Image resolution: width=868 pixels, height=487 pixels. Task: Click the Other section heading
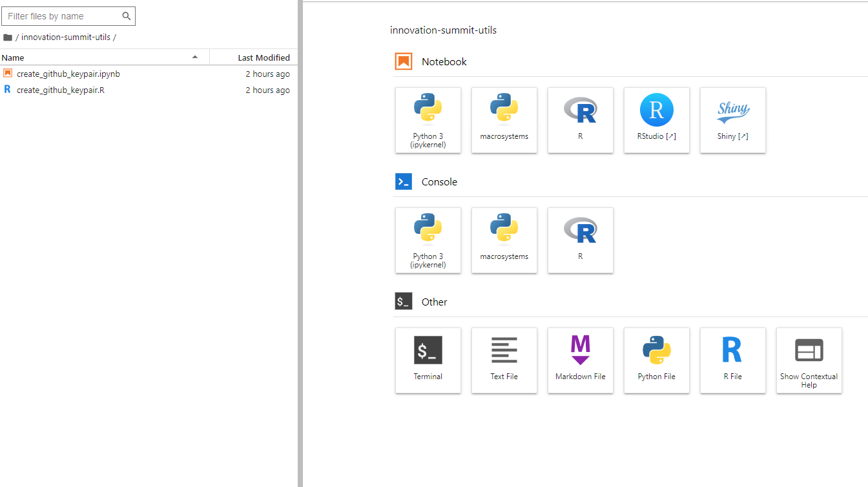pyautogui.click(x=435, y=302)
